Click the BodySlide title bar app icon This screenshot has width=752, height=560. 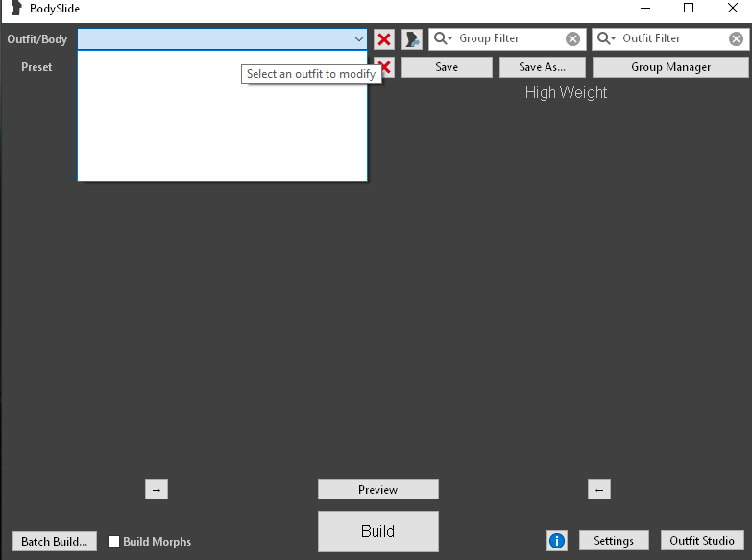(16, 8)
